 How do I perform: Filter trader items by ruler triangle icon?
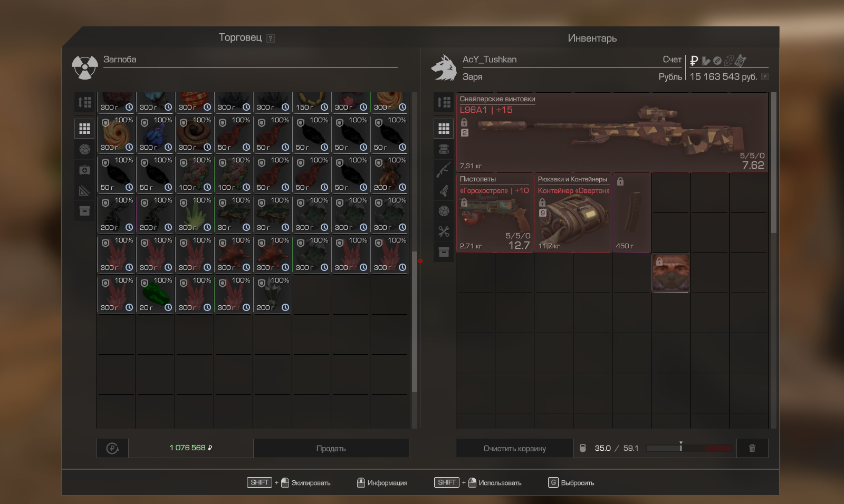84,190
